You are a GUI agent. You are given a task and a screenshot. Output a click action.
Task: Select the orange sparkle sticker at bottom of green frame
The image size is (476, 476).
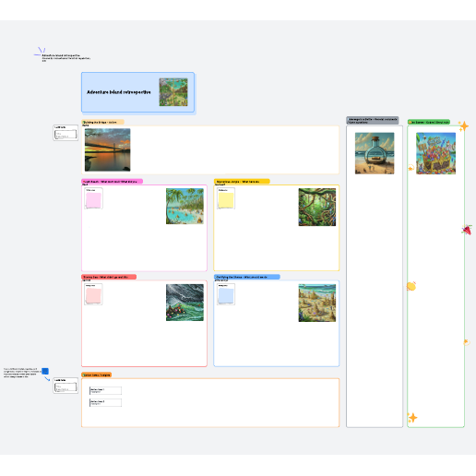[x=412, y=418]
